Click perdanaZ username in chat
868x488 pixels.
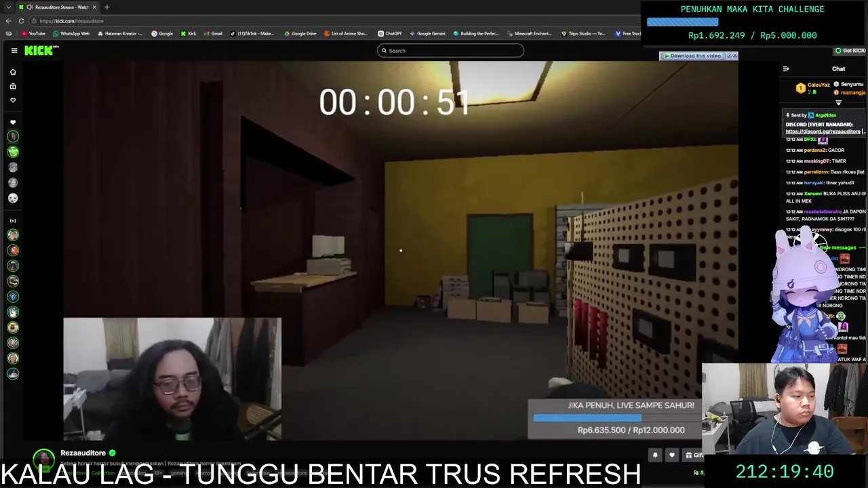pos(814,150)
